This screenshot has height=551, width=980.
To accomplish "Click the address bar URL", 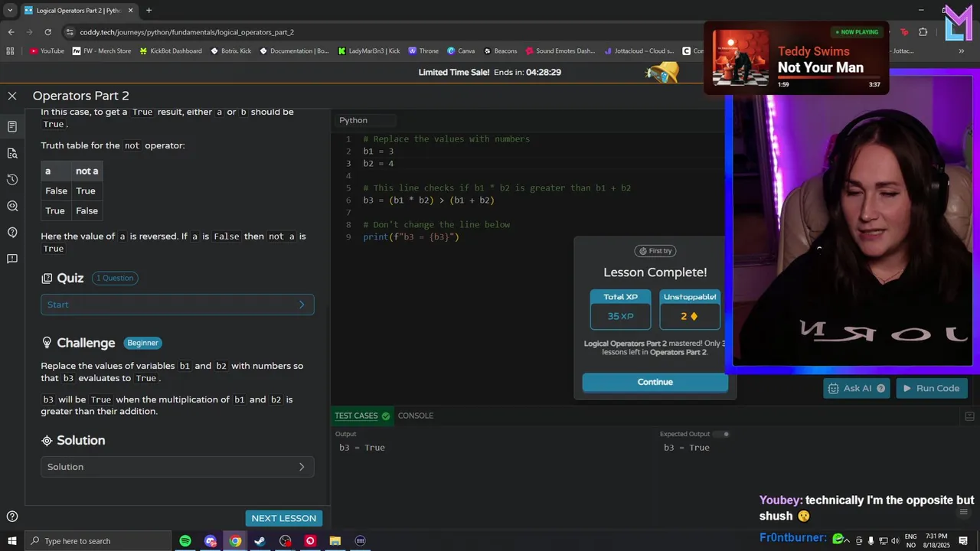I will (187, 32).
